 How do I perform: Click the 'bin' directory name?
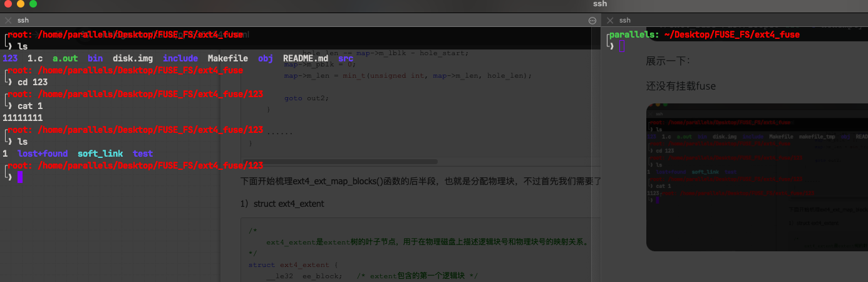coord(95,58)
